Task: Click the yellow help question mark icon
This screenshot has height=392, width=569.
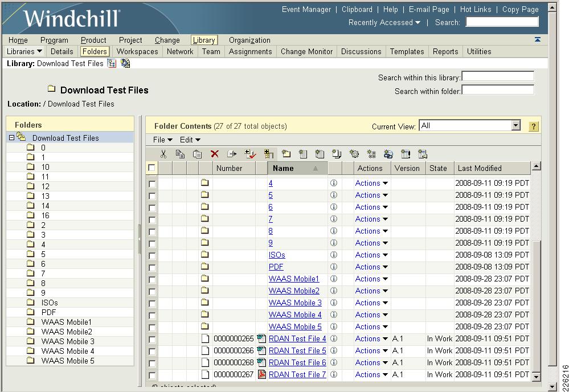Action: [x=534, y=126]
